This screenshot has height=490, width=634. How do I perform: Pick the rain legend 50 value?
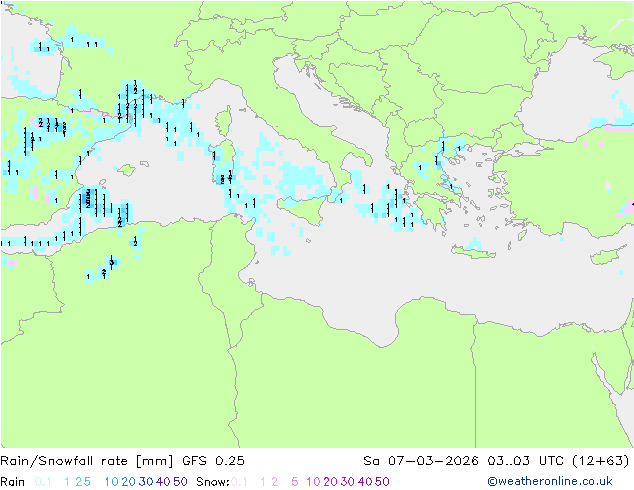click(x=180, y=482)
